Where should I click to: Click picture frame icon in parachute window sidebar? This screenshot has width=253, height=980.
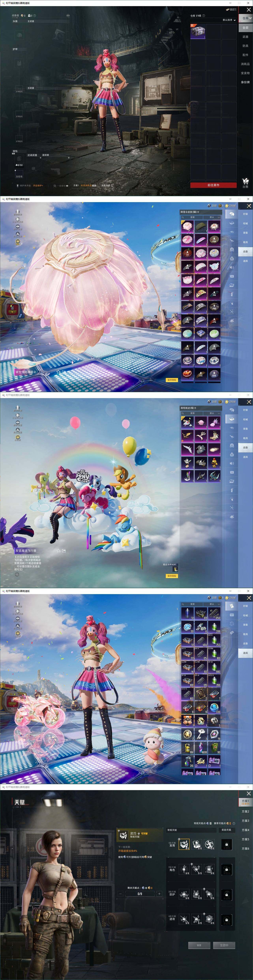point(232,285)
